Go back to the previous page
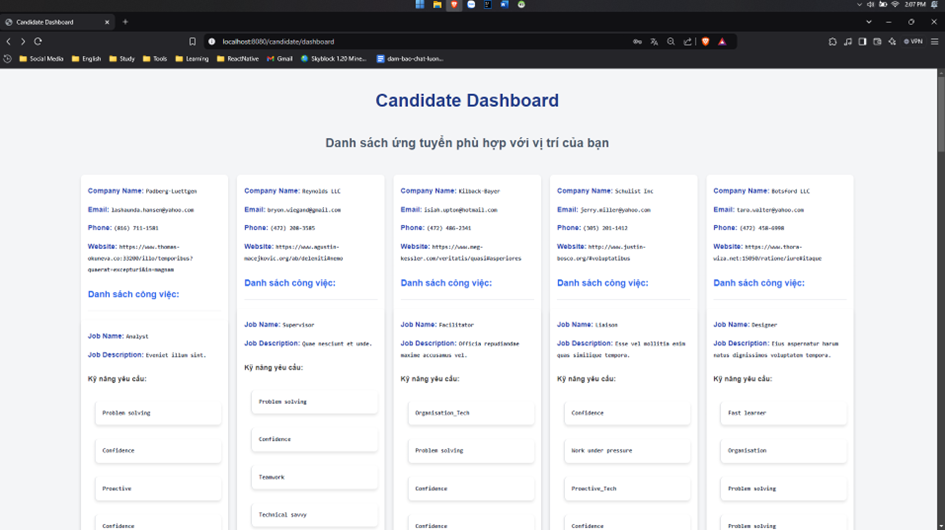Viewport: 945px width, 530px height. tap(8, 42)
